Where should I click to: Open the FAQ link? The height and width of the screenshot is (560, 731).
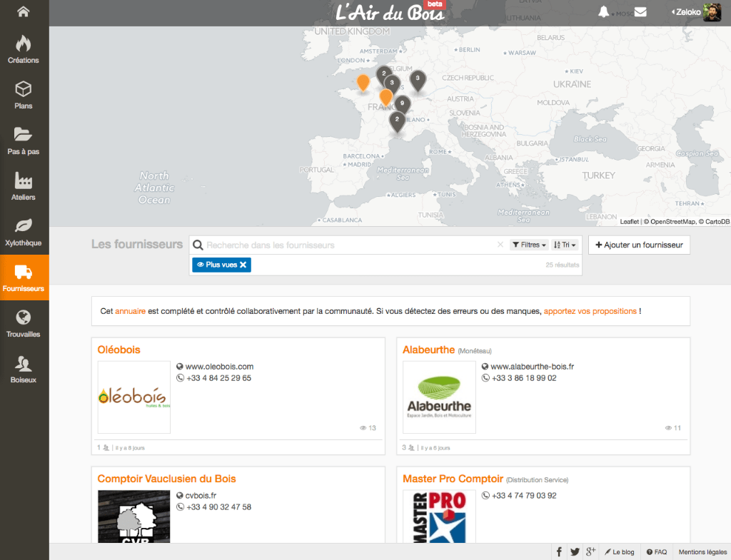click(657, 552)
